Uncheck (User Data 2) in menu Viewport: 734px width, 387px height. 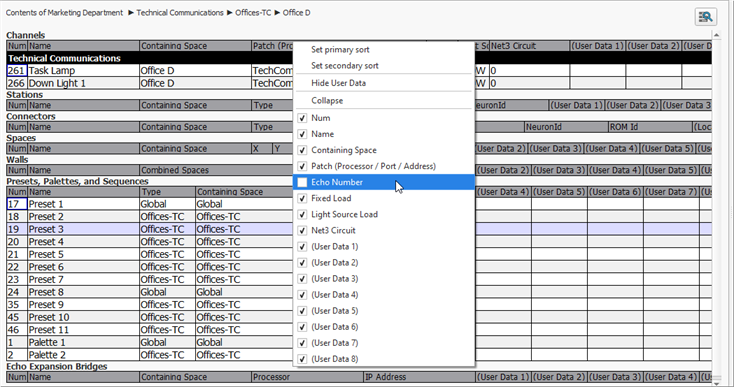(302, 263)
